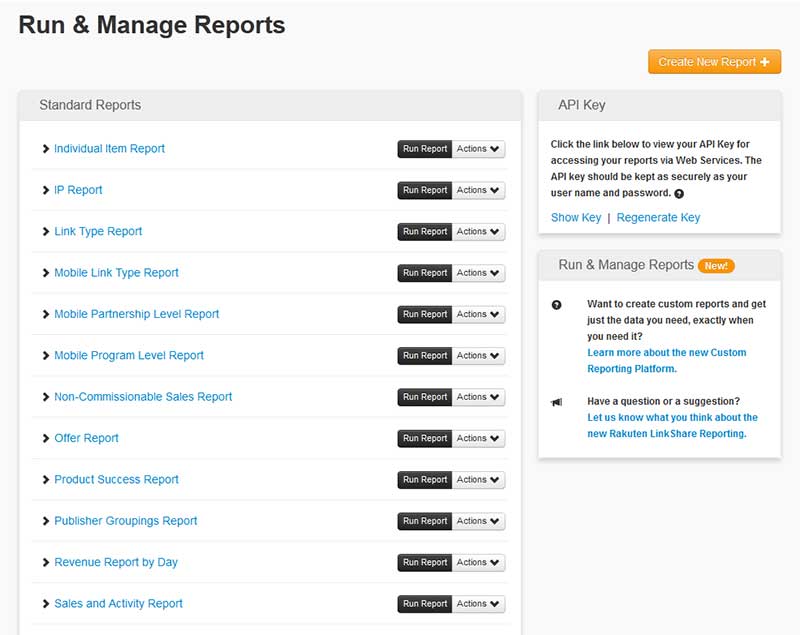This screenshot has height=635, width=800.
Task: Expand the Individual Item Report chevron
Action: [46, 149]
